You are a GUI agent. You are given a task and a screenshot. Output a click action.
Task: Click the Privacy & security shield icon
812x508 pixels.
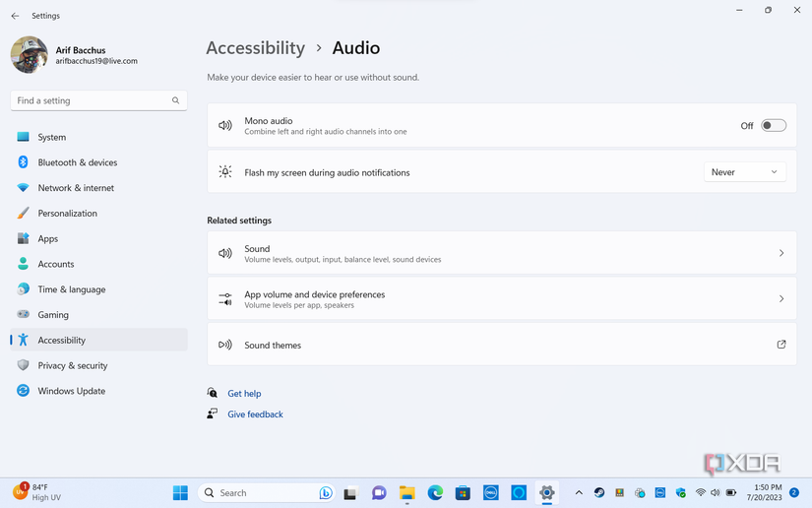[23, 365]
